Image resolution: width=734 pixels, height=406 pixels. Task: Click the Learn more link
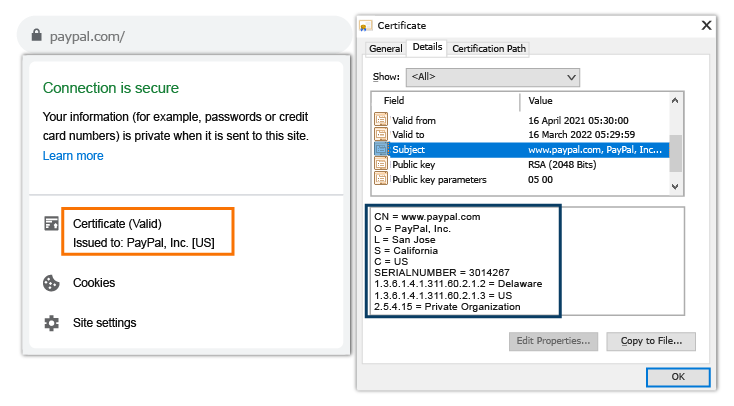73,156
